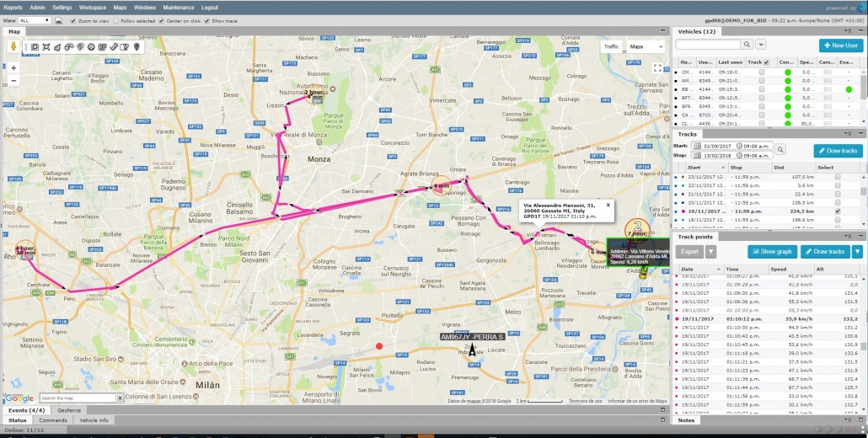Screen dimensions: 868x438
Task: Open the Start date calendar icon
Action: click(x=697, y=146)
